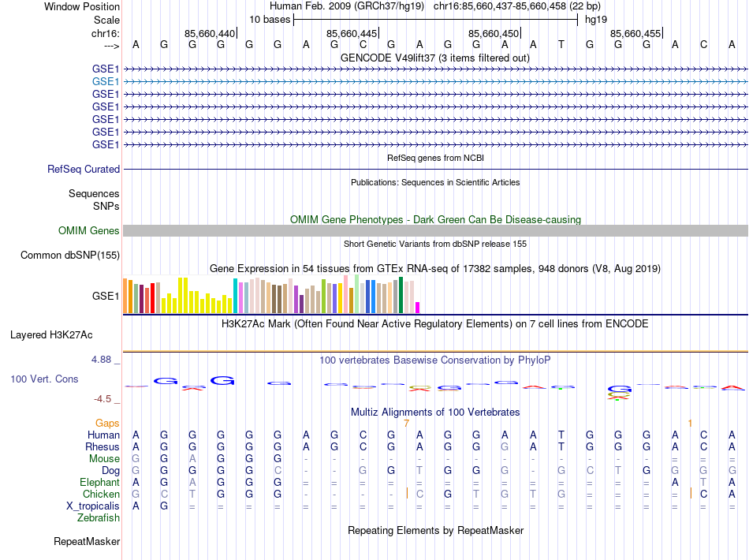Click the RepeatMasker track label
The height and width of the screenshot is (560, 749).
(87, 542)
